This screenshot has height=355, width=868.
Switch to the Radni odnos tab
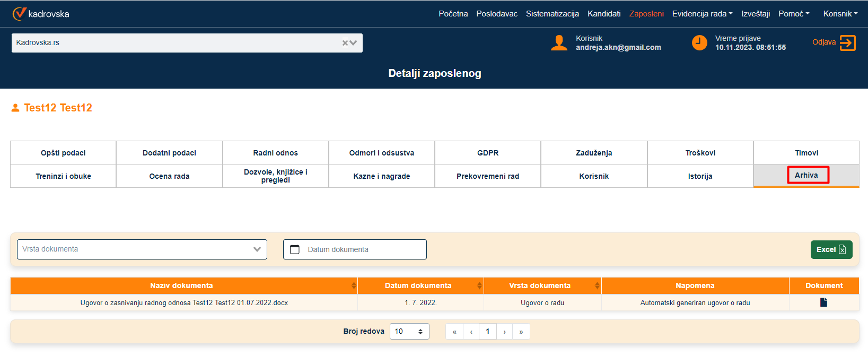point(275,153)
